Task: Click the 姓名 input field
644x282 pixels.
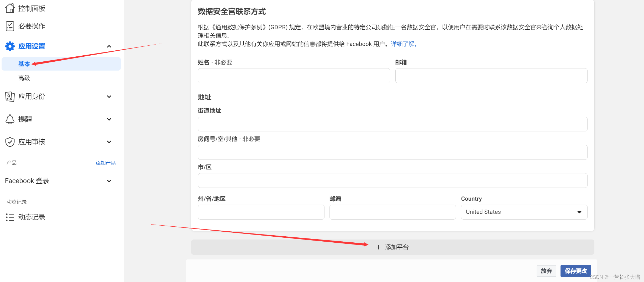Action: click(x=294, y=76)
